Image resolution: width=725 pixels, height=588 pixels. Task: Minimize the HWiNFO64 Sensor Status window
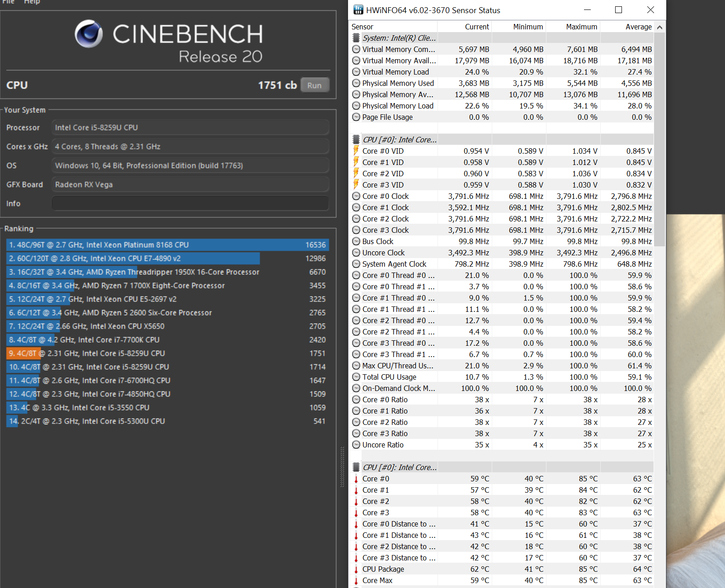pyautogui.click(x=587, y=10)
